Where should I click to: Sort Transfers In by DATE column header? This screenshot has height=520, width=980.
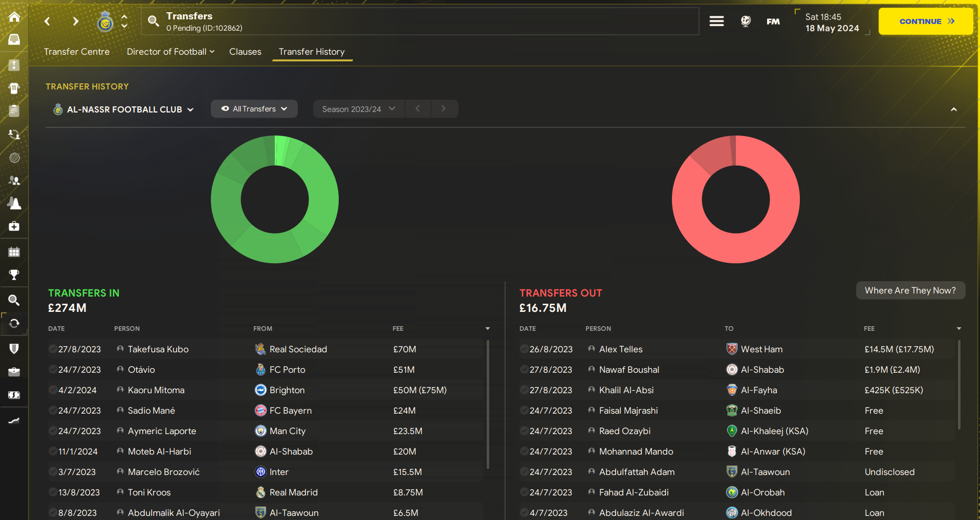(x=56, y=329)
